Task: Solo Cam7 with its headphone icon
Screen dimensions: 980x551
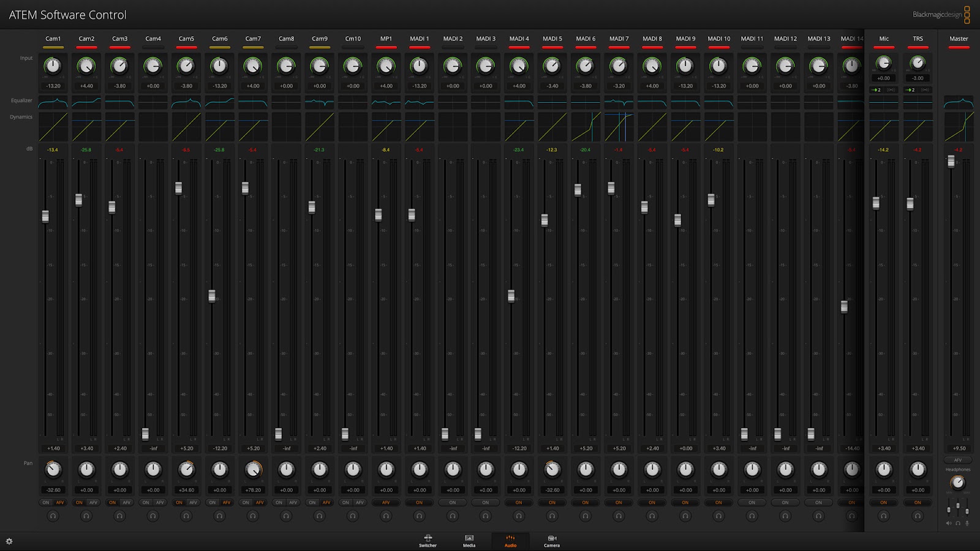Action: pyautogui.click(x=253, y=516)
